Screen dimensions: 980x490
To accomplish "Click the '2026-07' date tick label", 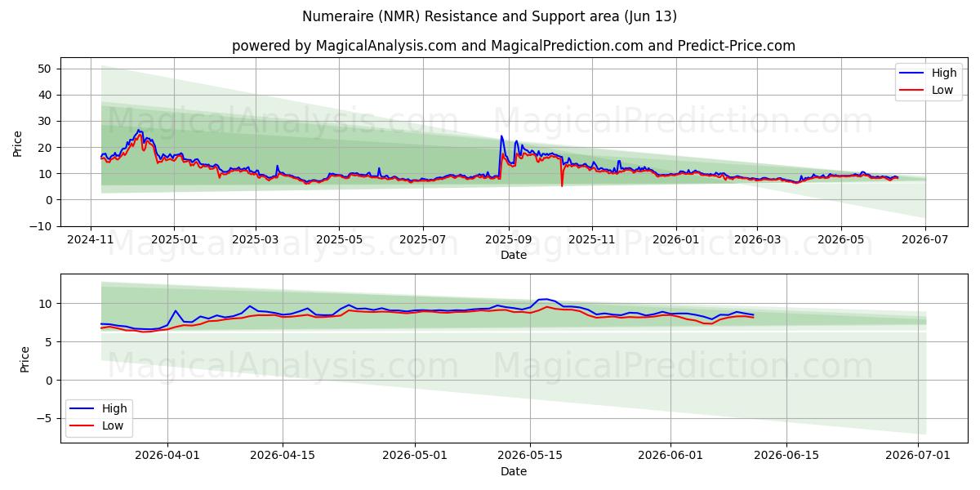I will pos(924,240).
